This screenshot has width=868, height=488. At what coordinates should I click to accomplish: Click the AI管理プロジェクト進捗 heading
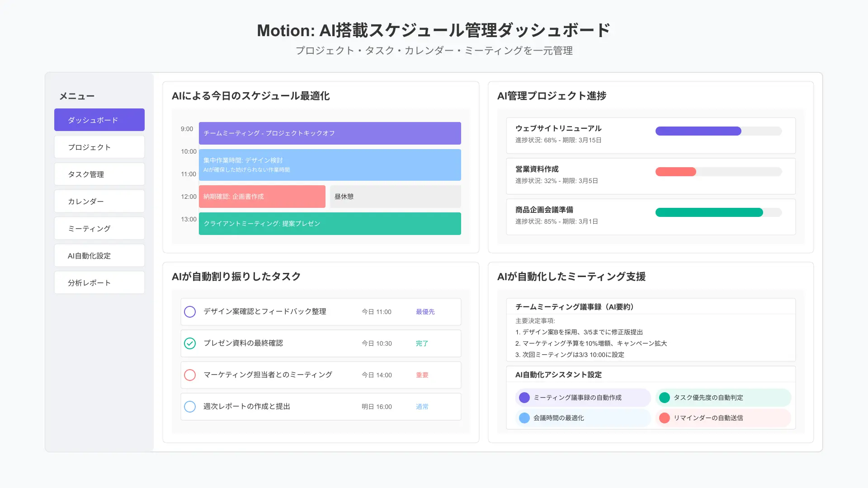pyautogui.click(x=552, y=96)
